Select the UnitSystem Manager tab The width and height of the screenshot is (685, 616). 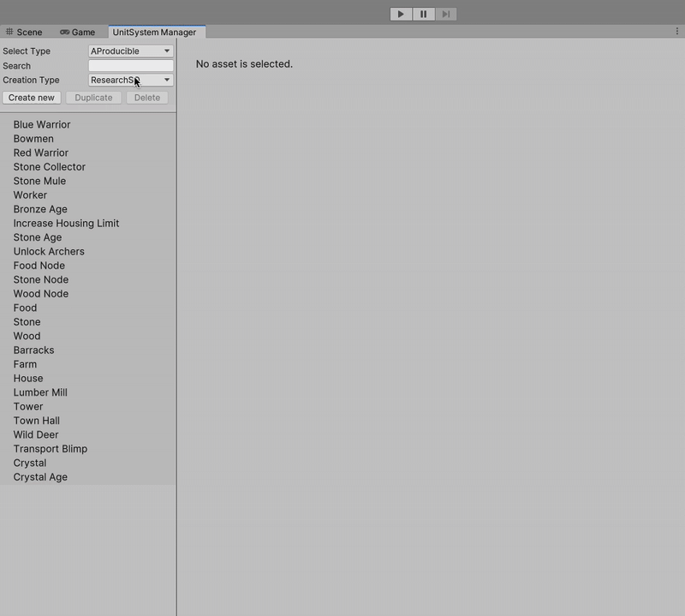[x=154, y=33]
